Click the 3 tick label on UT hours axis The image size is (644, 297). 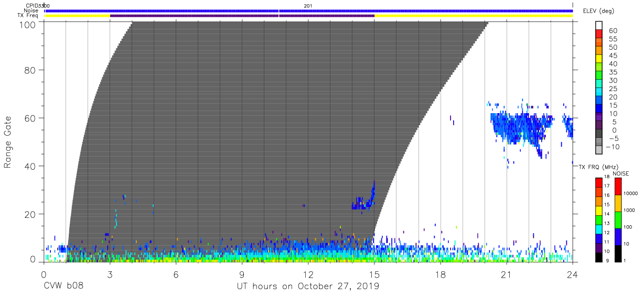pyautogui.click(x=110, y=274)
